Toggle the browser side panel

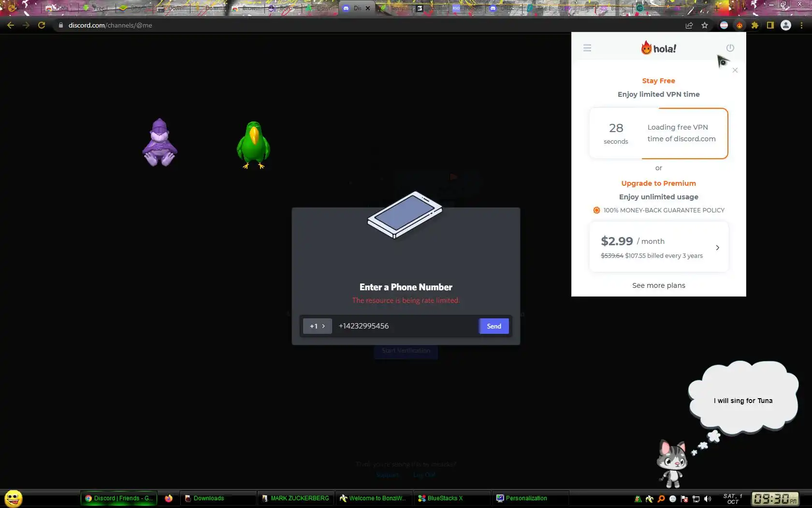(770, 25)
